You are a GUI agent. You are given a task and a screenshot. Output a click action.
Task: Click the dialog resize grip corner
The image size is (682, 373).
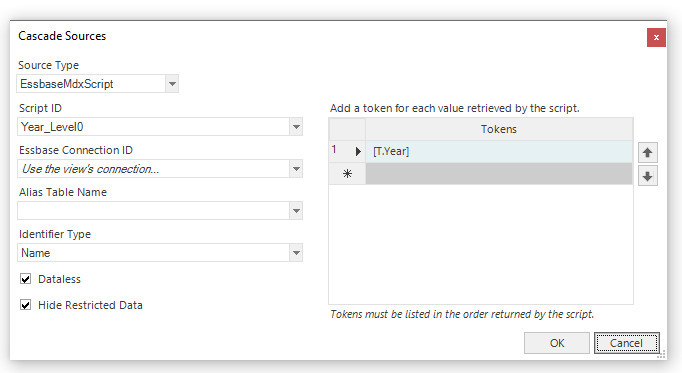click(662, 355)
